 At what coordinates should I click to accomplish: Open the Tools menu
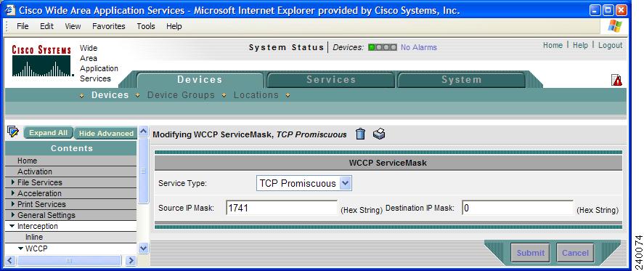tap(146, 26)
